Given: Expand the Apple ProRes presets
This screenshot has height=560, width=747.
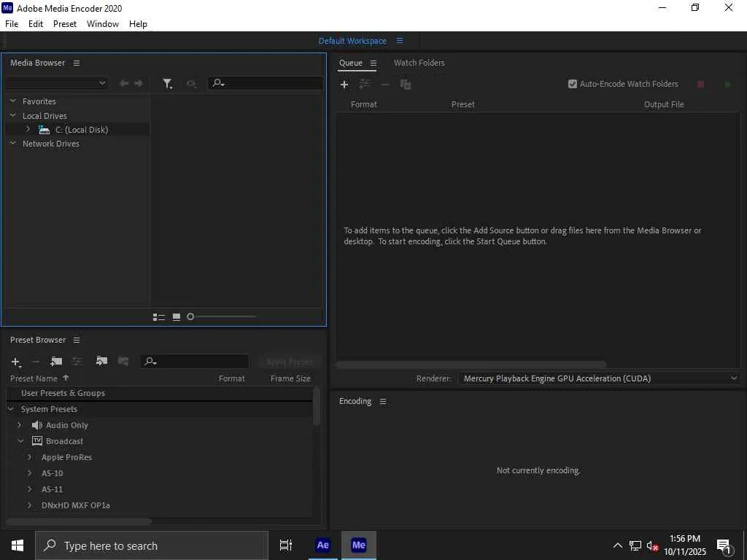Looking at the screenshot, I should (x=29, y=457).
